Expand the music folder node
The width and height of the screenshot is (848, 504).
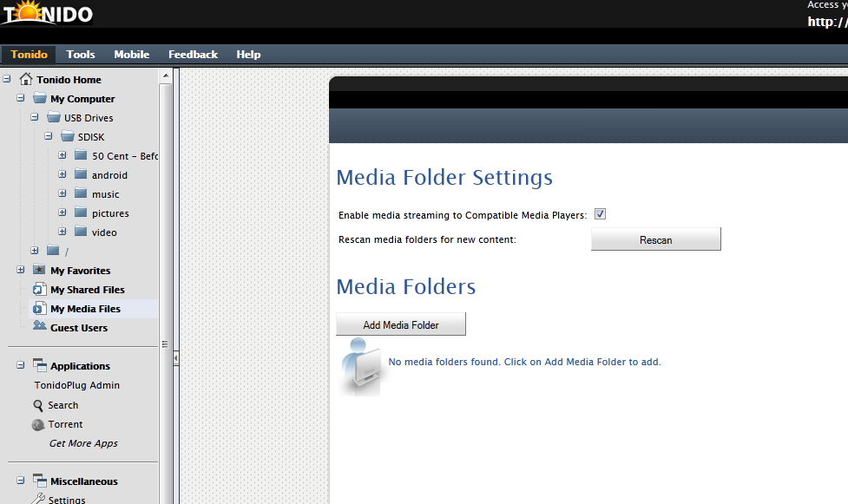coord(62,193)
